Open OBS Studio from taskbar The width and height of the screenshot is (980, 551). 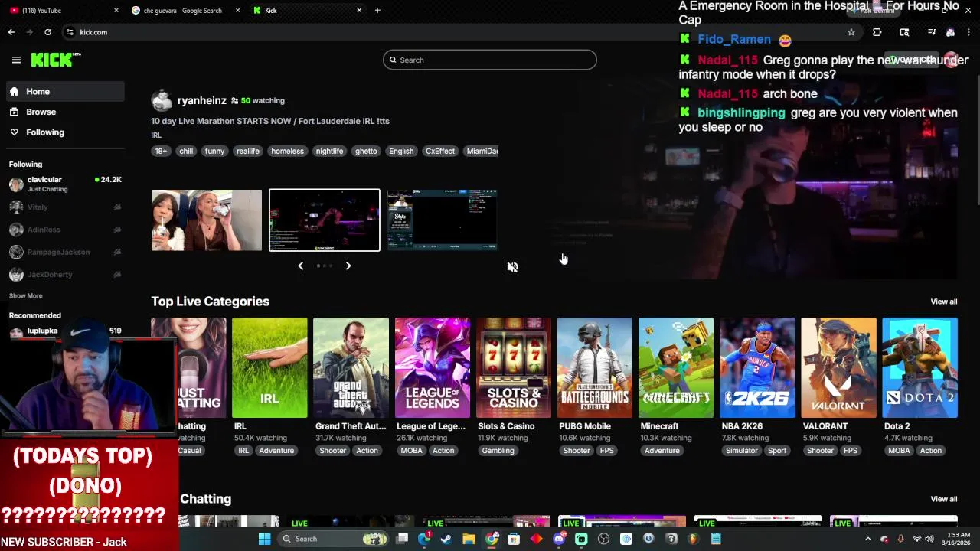pos(603,539)
